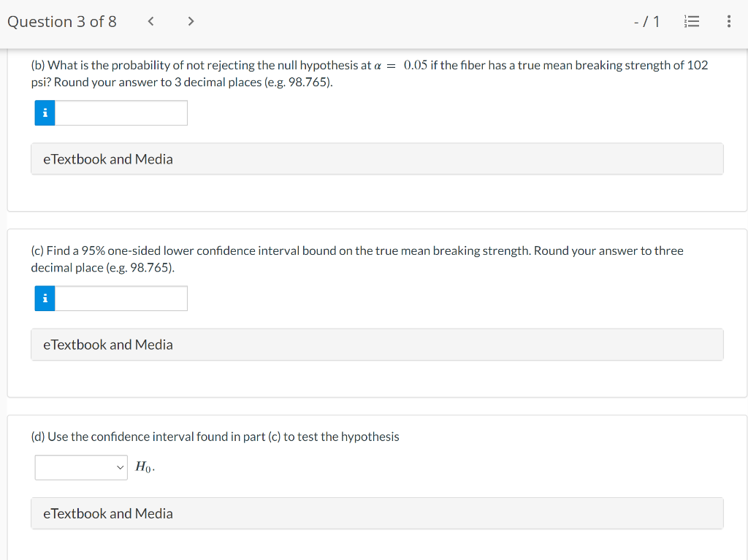Image resolution: width=748 pixels, height=560 pixels.
Task: Go to the previous question arrow
Action: pos(150,21)
